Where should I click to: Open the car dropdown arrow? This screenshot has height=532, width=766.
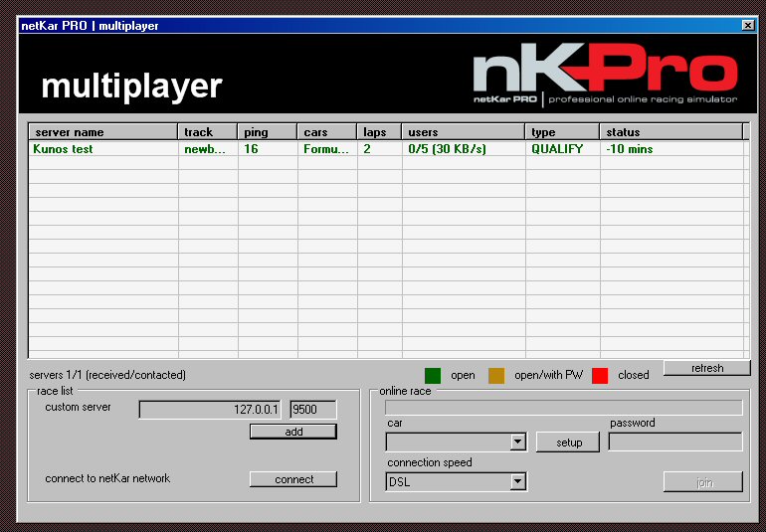coord(517,443)
